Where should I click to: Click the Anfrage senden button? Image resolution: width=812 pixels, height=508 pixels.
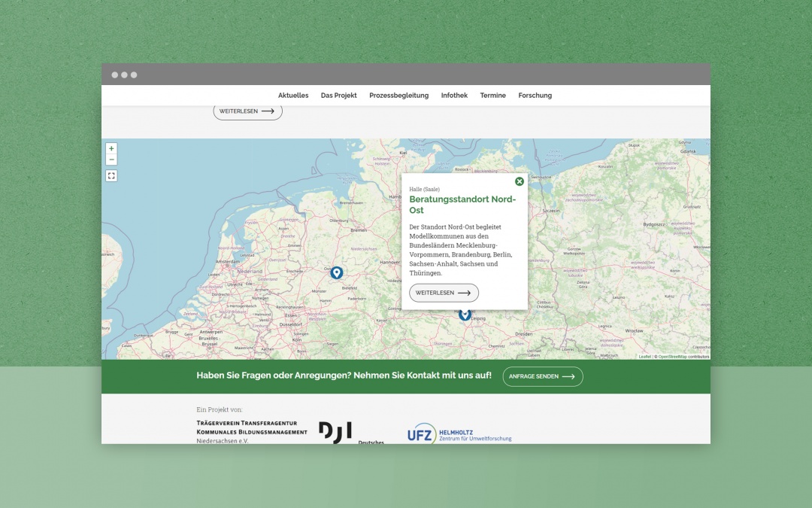tap(543, 377)
